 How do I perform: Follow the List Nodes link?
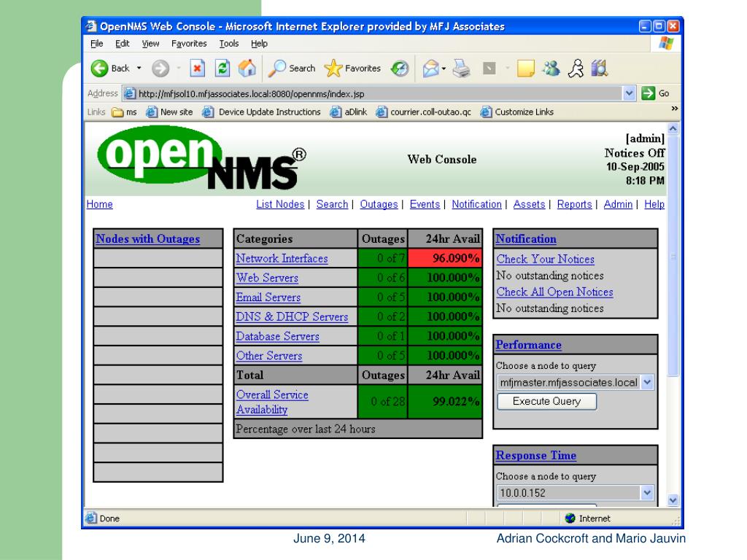click(280, 204)
